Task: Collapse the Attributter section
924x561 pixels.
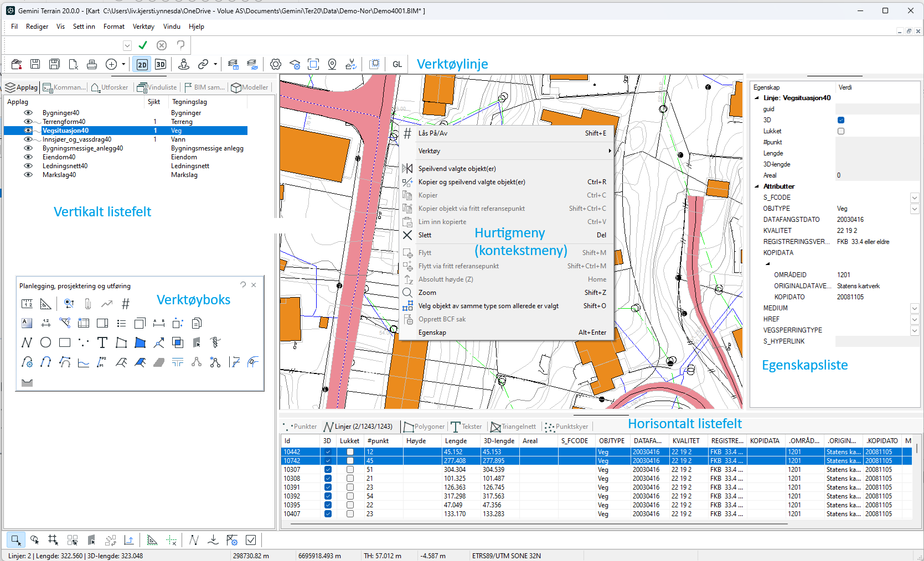Action: (x=757, y=186)
